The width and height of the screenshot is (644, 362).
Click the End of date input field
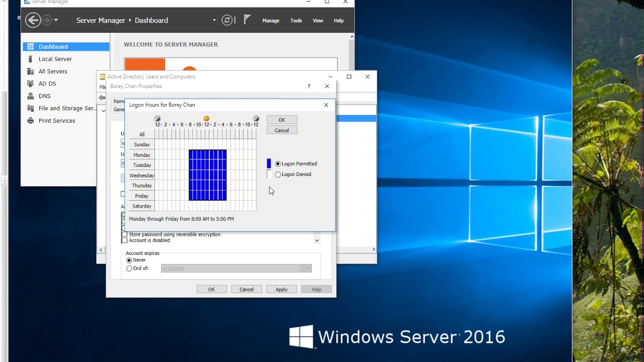236,269
